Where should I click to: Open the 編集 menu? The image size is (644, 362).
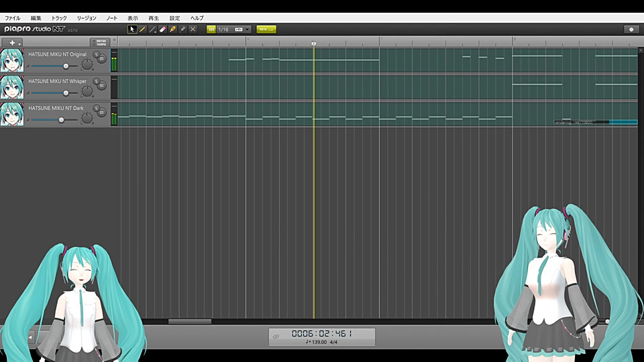[36, 18]
